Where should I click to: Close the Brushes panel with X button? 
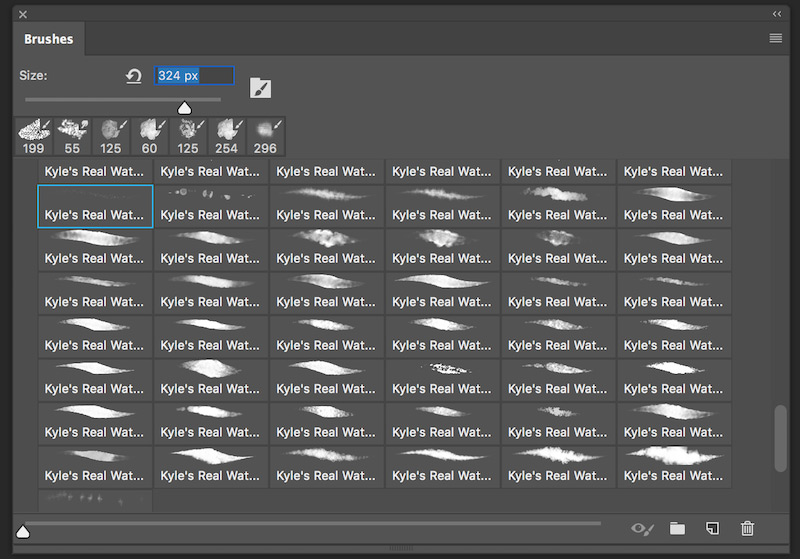pos(23,14)
